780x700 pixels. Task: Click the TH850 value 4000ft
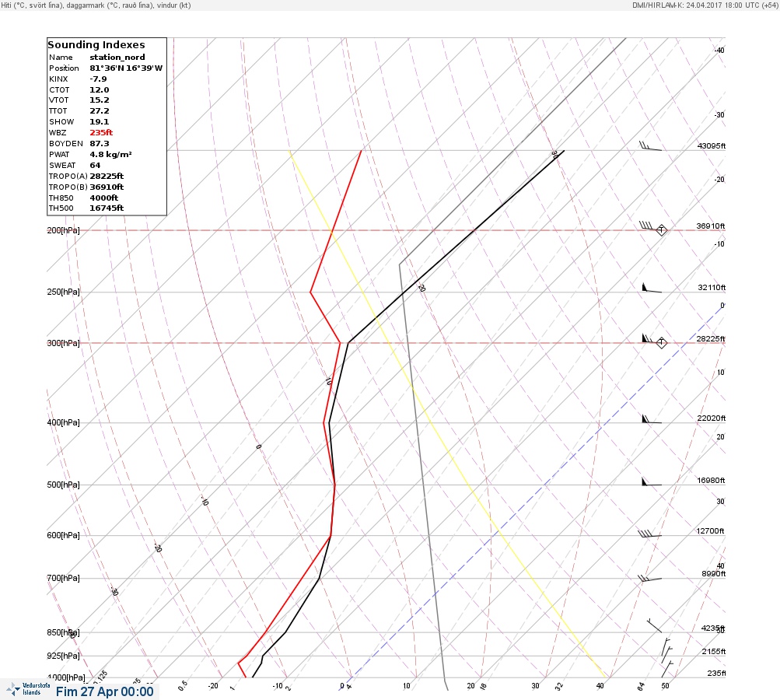click(104, 198)
